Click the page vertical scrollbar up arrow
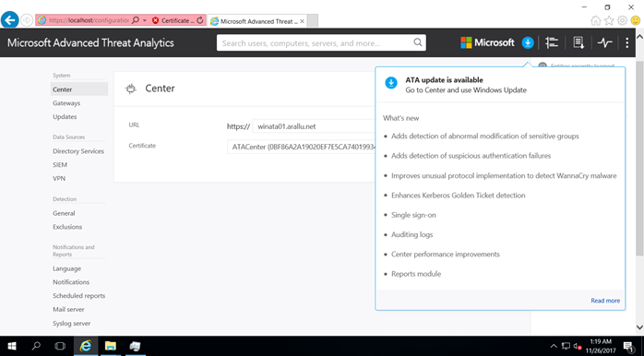Viewport: 644px width, 356px height. pyautogui.click(x=639, y=37)
